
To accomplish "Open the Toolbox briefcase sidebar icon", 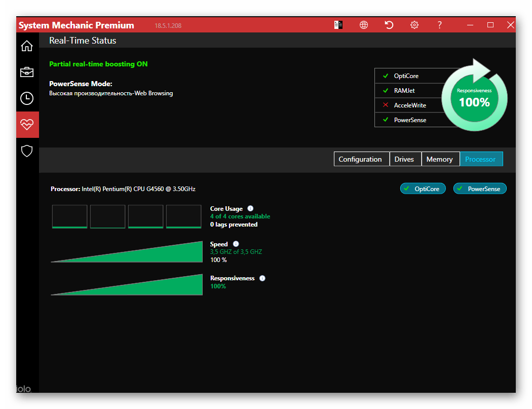I will coord(27,72).
